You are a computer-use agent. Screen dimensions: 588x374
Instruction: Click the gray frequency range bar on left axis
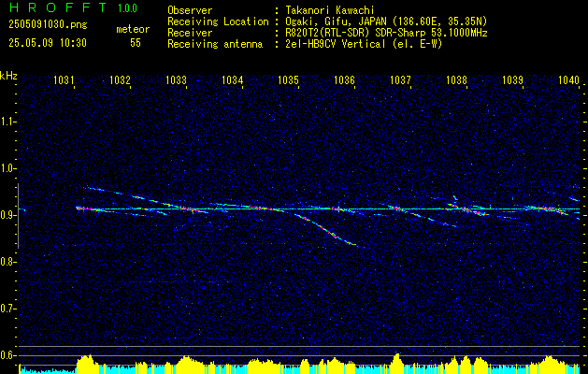(18, 216)
